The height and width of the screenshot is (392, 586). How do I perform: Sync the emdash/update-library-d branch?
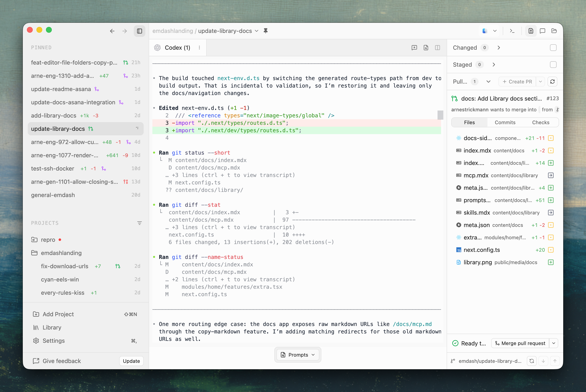532,361
